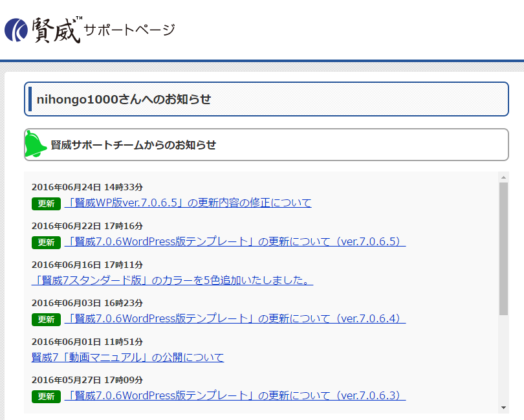Click the 更新 badge on the 06月24日 entry
524x420 pixels.
(x=46, y=204)
